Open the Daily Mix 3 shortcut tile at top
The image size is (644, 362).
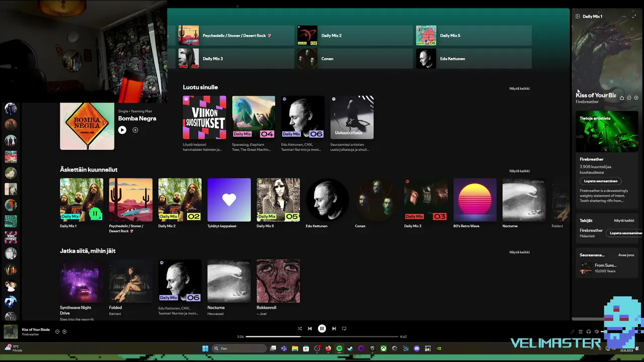point(235,59)
